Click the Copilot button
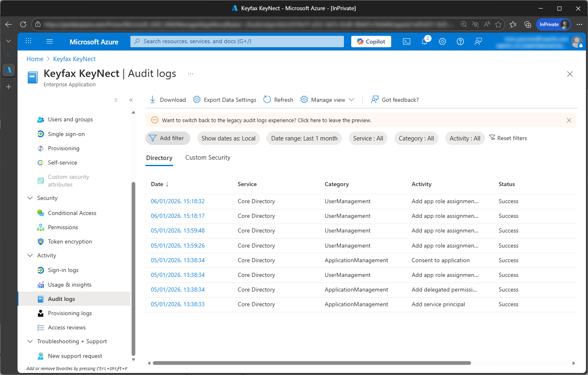Image resolution: width=588 pixels, height=375 pixels. click(371, 42)
